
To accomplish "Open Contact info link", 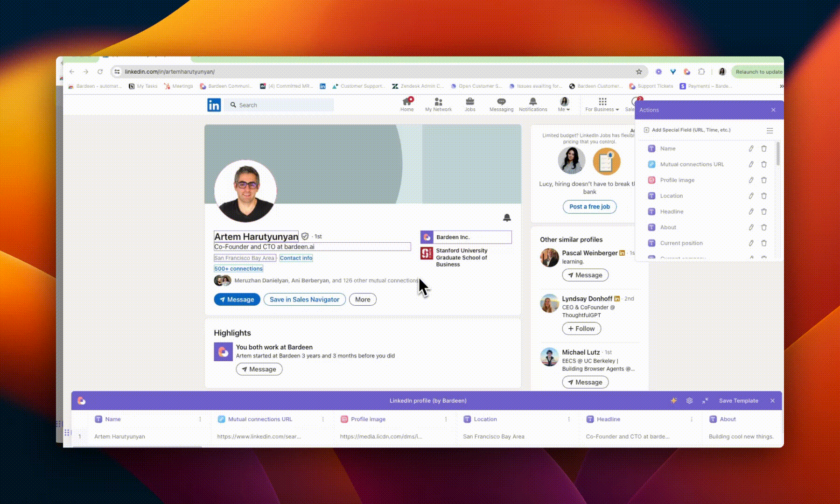I will coord(296,258).
